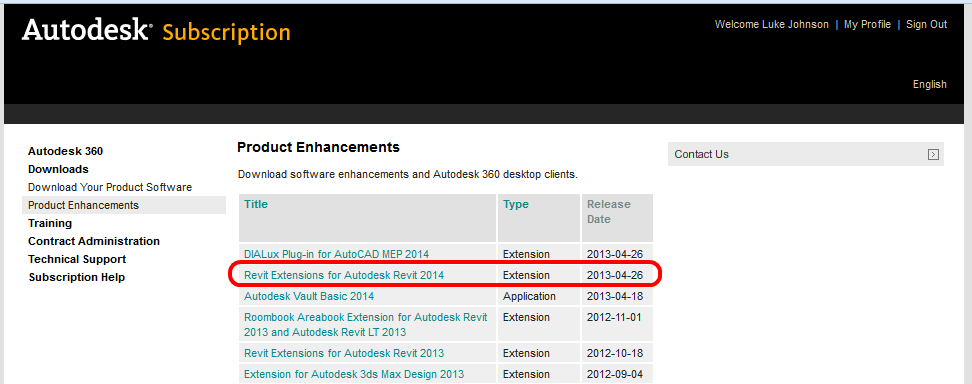Click the Product Enhancements page heading
Viewport: 972px width, 384px height.
(318, 147)
